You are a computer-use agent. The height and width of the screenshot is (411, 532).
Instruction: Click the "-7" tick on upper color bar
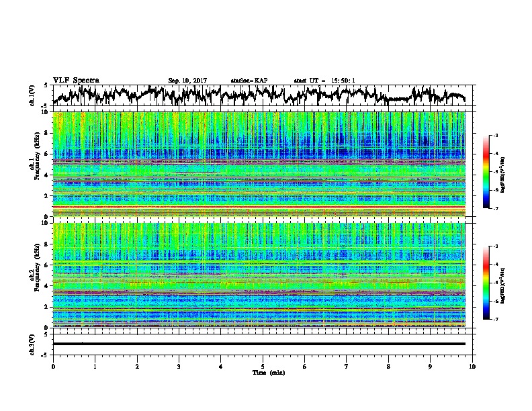495,208
